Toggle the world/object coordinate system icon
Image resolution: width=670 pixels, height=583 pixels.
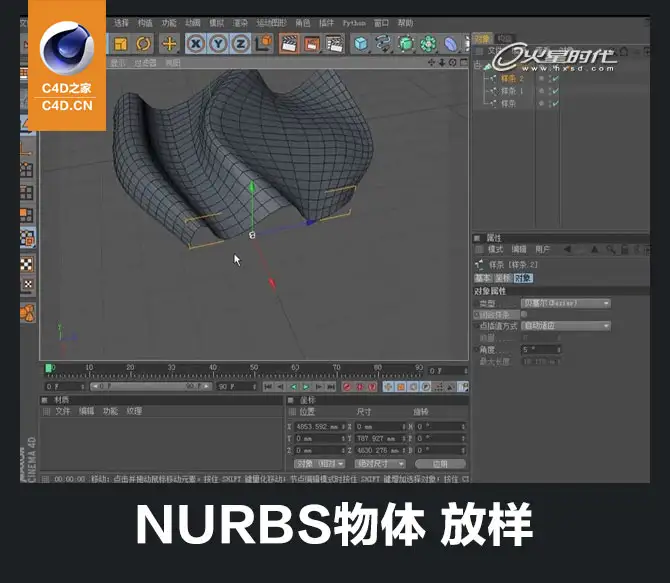point(264,44)
